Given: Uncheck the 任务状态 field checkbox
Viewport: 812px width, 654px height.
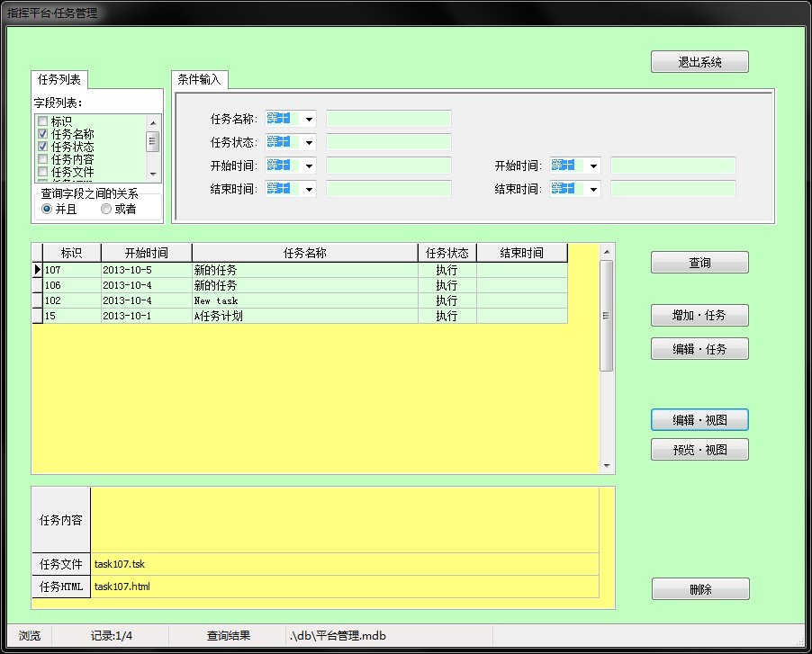Looking at the screenshot, I should point(43,147).
